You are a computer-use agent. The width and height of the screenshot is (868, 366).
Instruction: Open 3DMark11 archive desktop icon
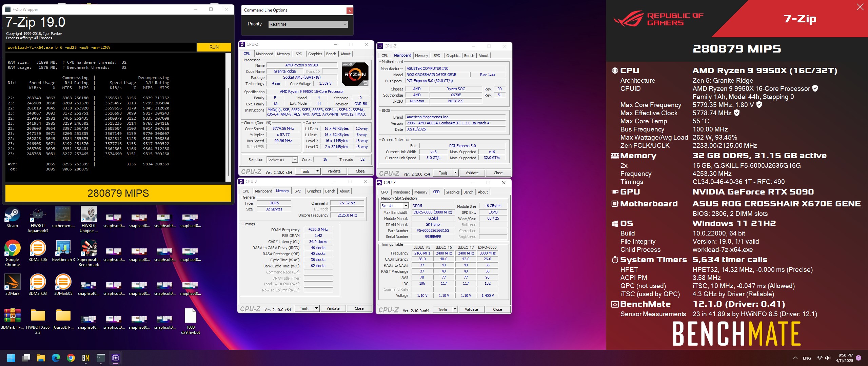[12, 319]
